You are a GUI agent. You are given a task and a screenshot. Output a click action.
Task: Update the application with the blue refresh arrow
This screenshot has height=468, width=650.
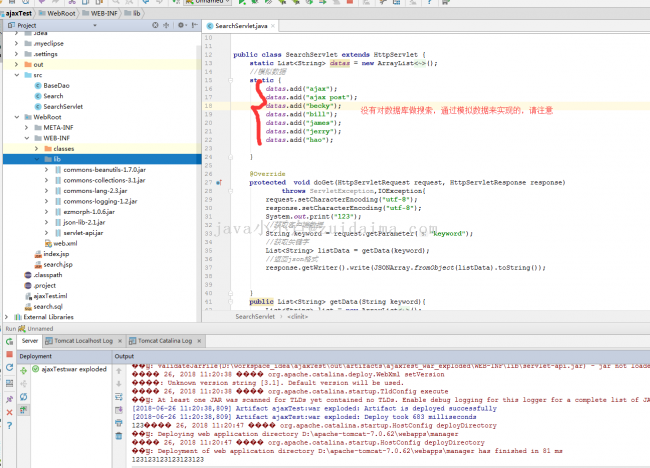pyautogui.click(x=10, y=368)
